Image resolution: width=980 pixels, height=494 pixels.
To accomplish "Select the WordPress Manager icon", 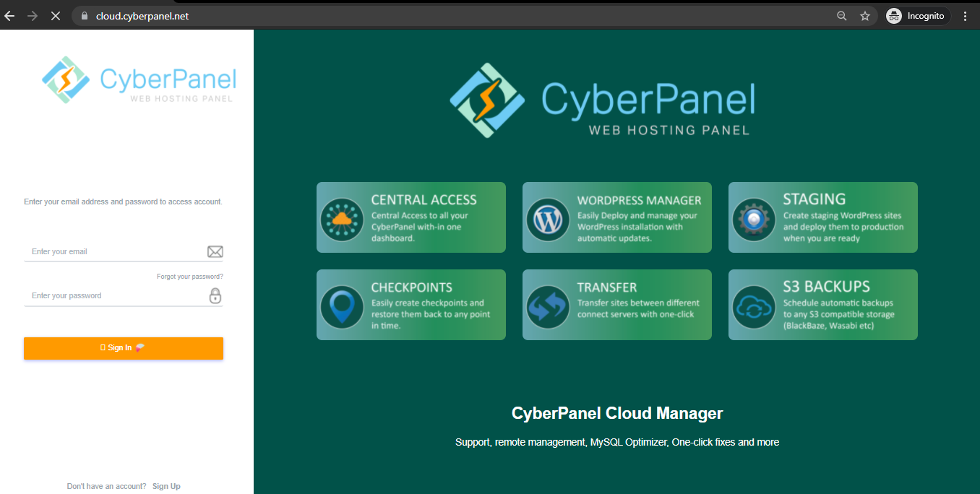I will coord(548,217).
